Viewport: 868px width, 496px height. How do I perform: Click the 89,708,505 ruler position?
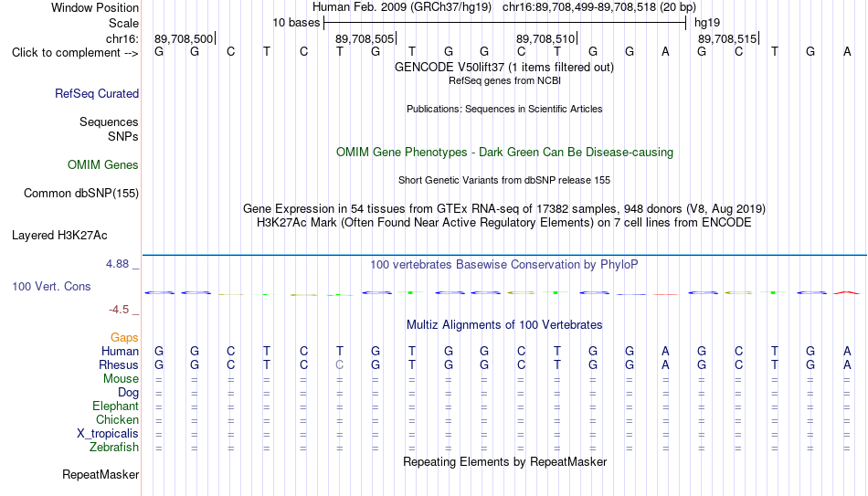365,38
